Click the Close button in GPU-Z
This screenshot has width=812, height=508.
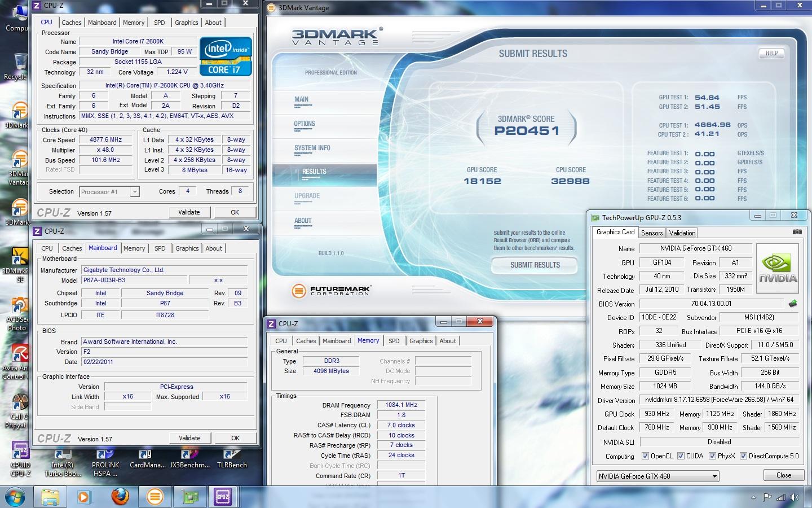[784, 475]
